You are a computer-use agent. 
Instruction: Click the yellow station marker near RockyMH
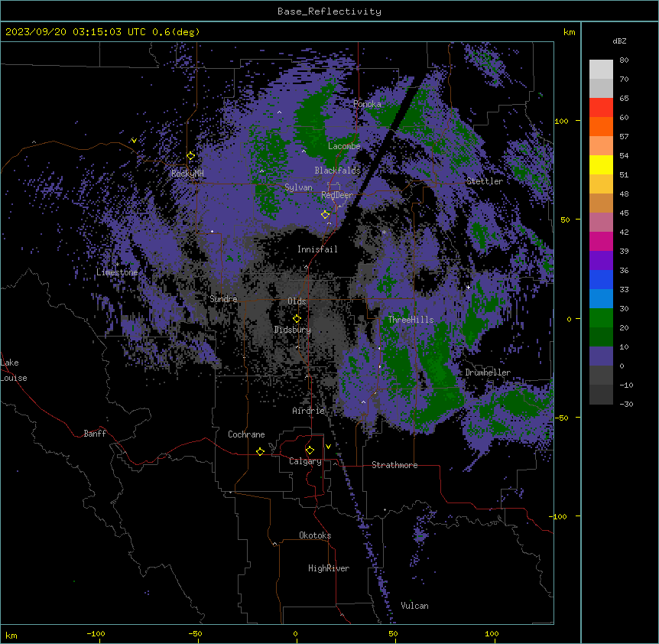click(190, 156)
